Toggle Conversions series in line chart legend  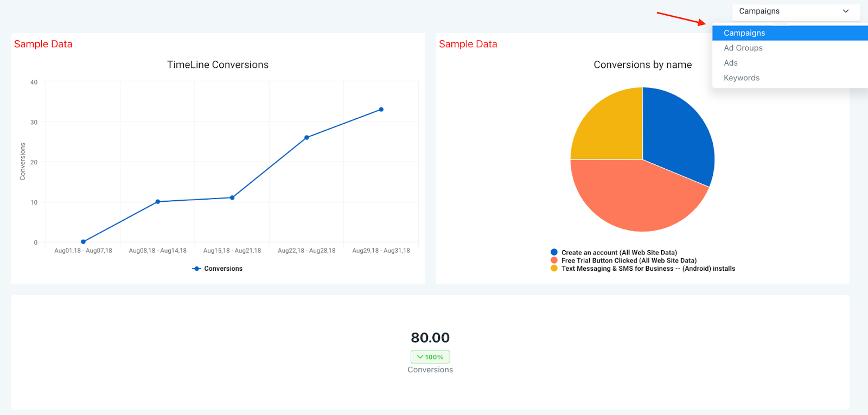pyautogui.click(x=218, y=269)
